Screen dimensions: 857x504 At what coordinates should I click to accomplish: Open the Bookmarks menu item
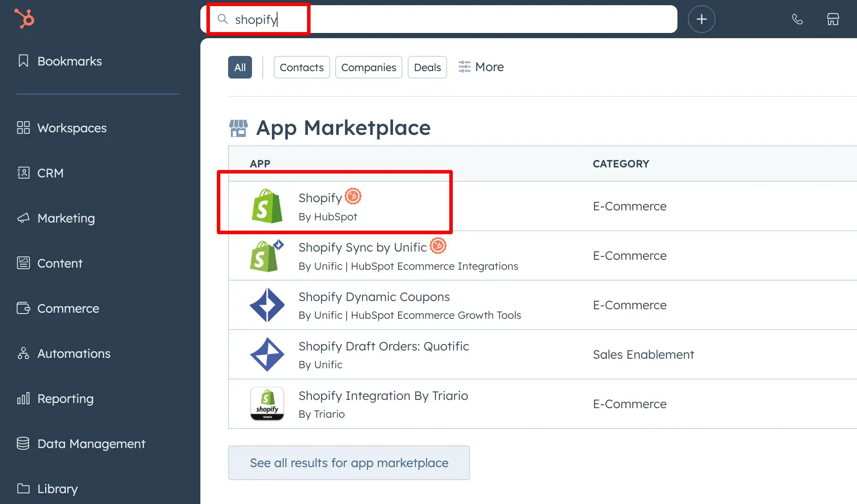(69, 61)
